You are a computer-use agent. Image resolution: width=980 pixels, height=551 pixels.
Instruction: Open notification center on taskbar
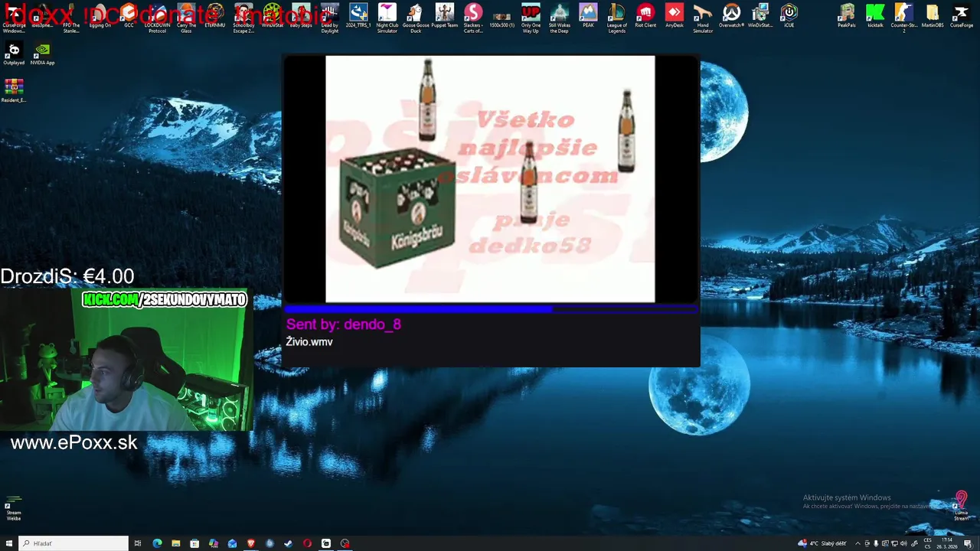969,543
